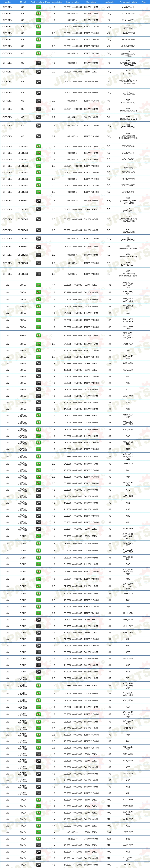Click the Nadwozie column header
Viewport: 150px width, 868px height.
(109, 2)
